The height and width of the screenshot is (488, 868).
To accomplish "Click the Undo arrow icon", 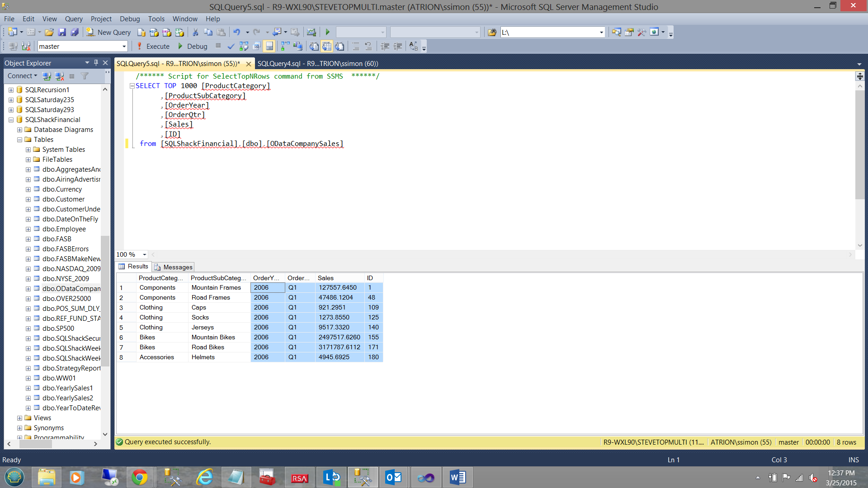I will (x=236, y=32).
